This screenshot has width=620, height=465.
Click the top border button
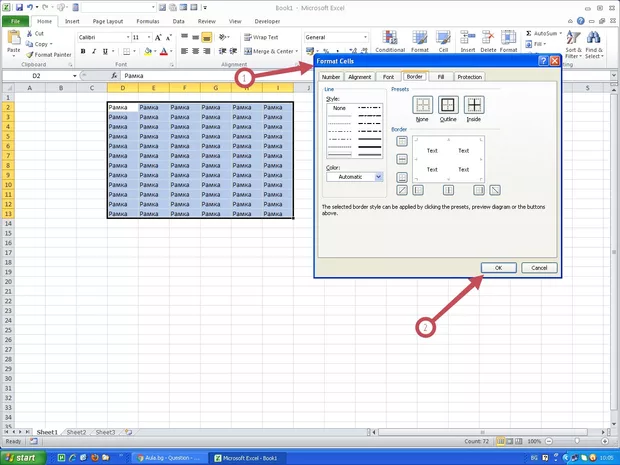[x=402, y=142]
